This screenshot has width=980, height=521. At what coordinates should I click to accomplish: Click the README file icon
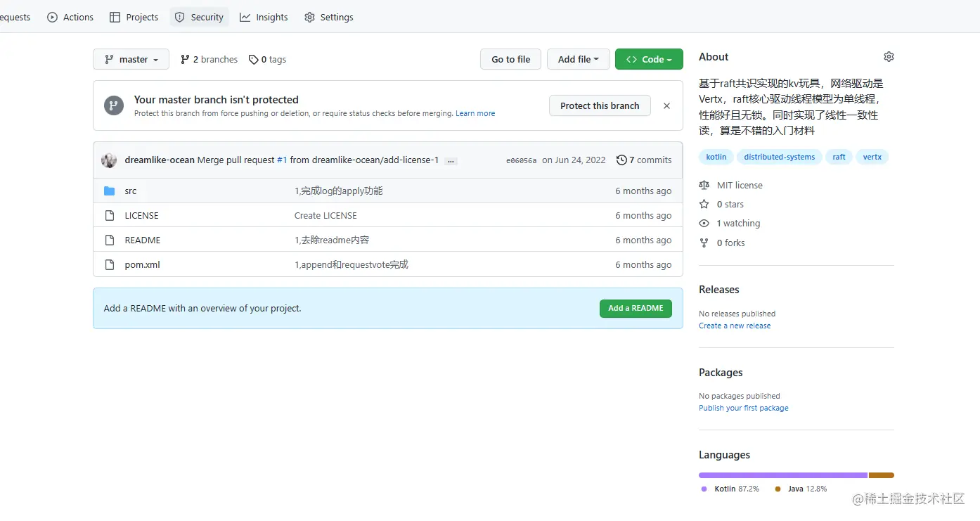click(109, 240)
